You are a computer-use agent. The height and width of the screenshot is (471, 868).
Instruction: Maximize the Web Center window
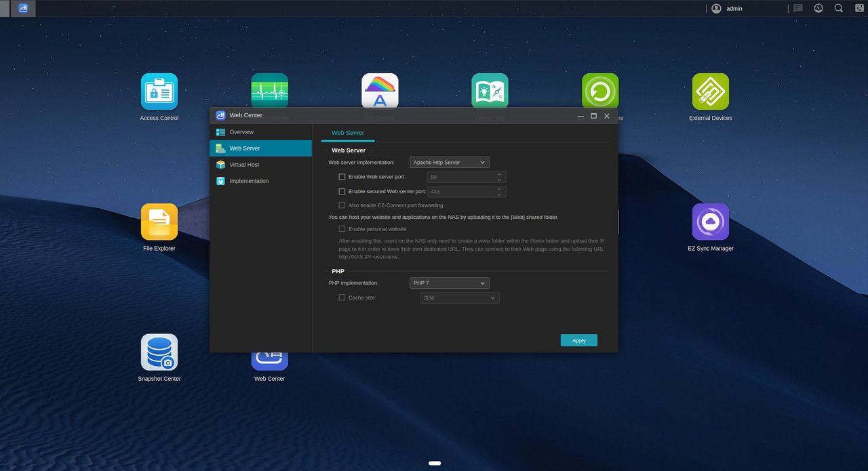point(594,116)
